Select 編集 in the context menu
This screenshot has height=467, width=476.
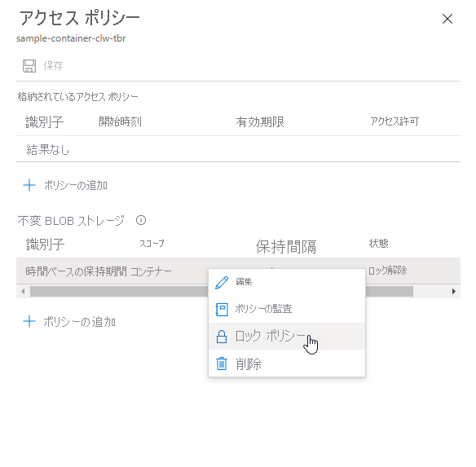point(287,282)
